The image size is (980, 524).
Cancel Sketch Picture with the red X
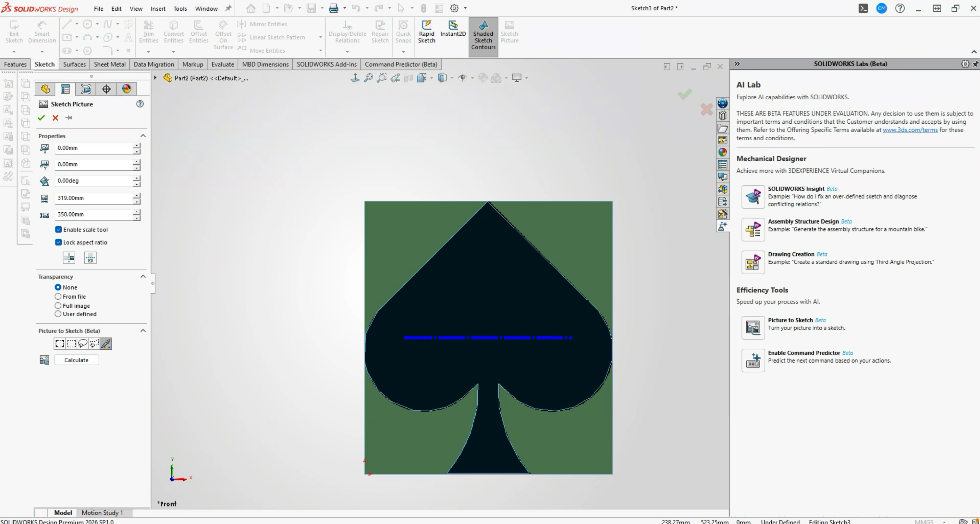pos(55,118)
